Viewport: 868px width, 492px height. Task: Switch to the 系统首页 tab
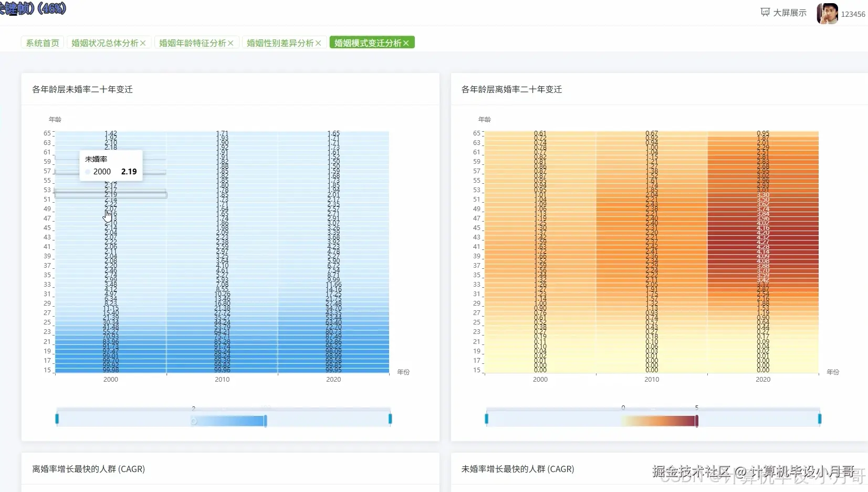[x=43, y=43]
